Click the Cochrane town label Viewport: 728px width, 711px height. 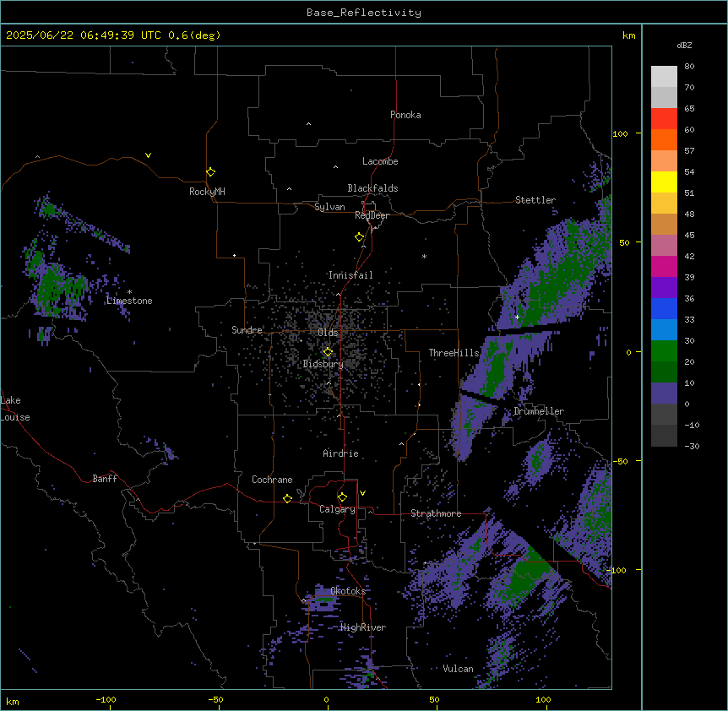click(x=272, y=480)
